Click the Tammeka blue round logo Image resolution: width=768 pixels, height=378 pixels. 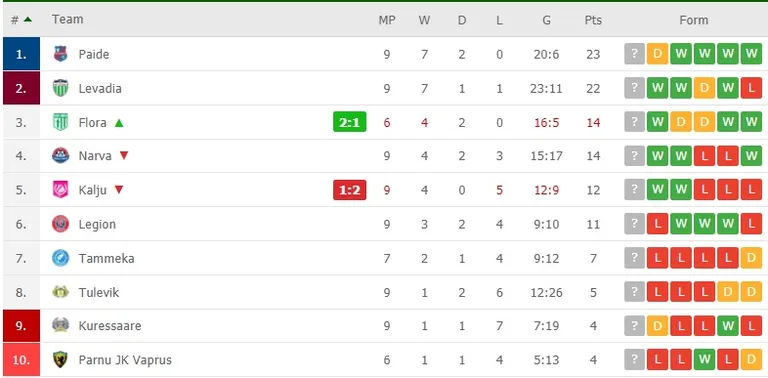pyautogui.click(x=60, y=258)
